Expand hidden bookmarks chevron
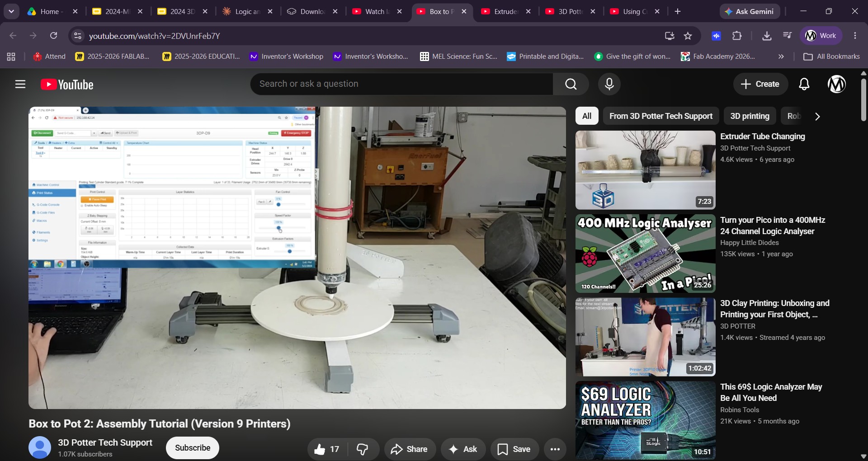 [781, 56]
